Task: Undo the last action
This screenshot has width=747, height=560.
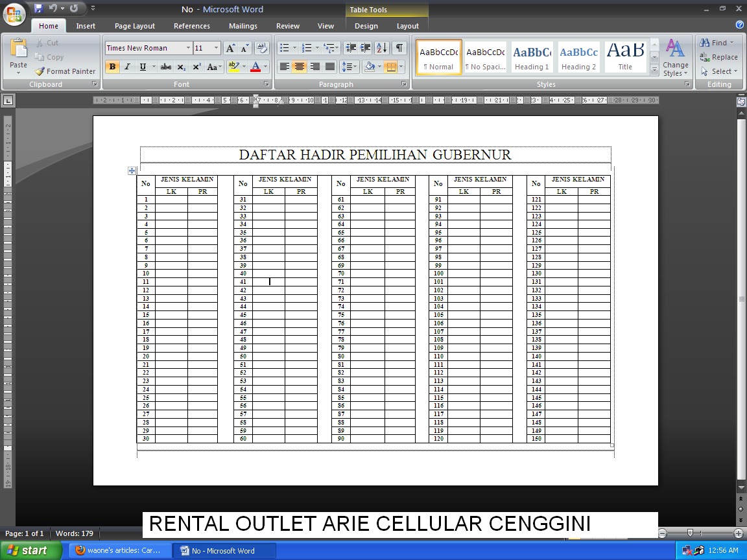Action: click(x=53, y=8)
